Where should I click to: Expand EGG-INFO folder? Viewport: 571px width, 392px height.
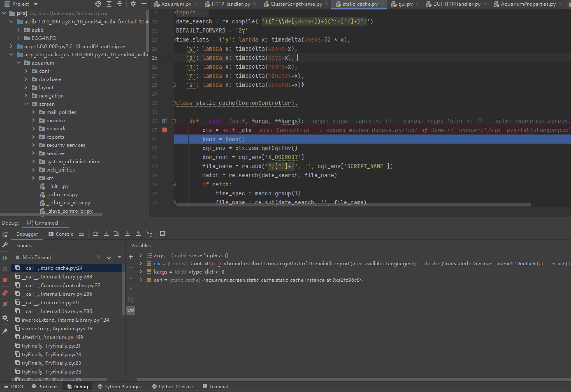(x=19, y=38)
